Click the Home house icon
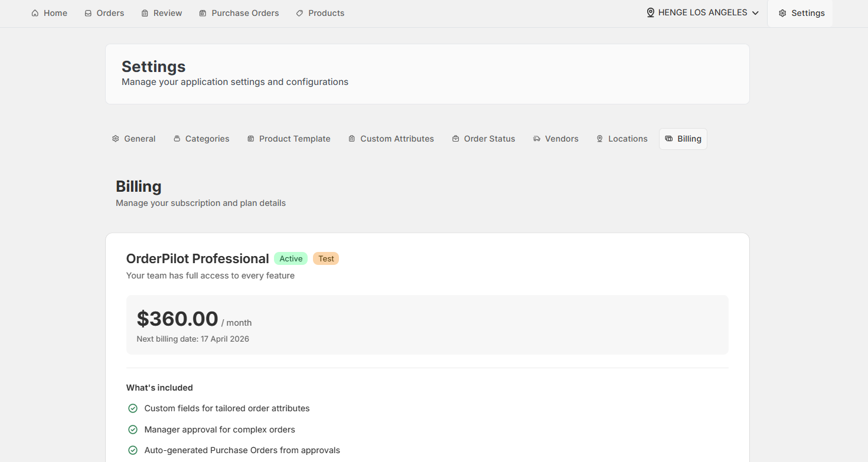868x462 pixels. 35,13
